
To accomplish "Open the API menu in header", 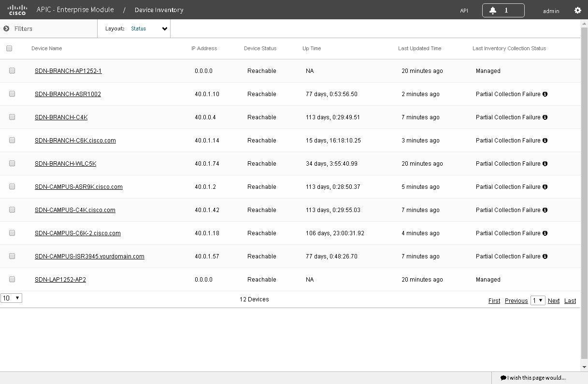I will coord(464,11).
